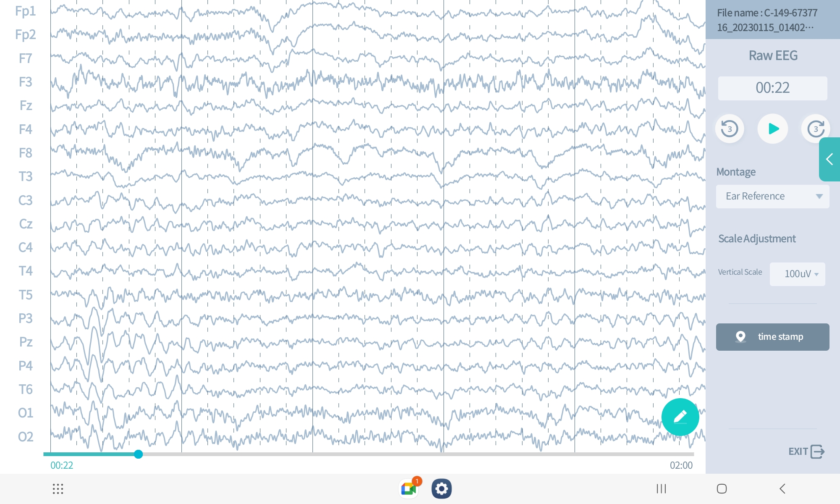Tap the Android home button
840x504 pixels.
722,488
